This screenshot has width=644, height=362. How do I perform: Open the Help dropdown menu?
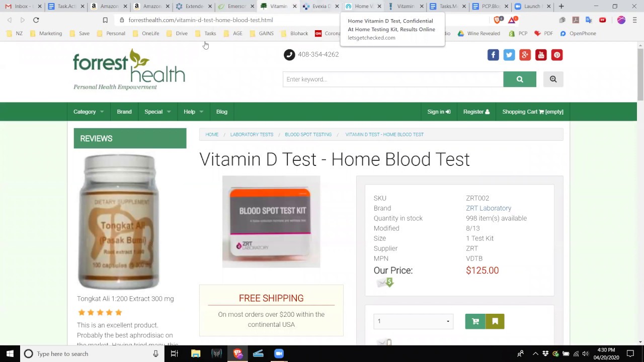(x=193, y=112)
